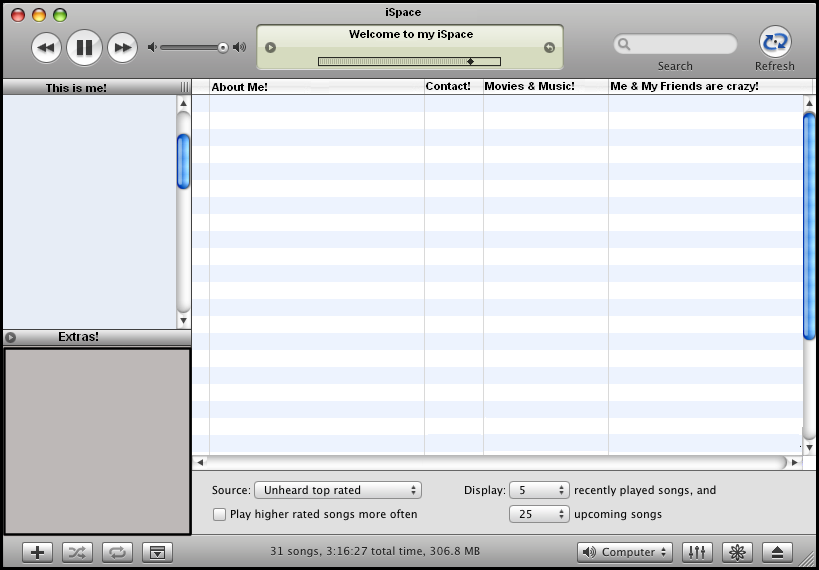Click the diamond playhead on progress bar

pyautogui.click(x=470, y=62)
